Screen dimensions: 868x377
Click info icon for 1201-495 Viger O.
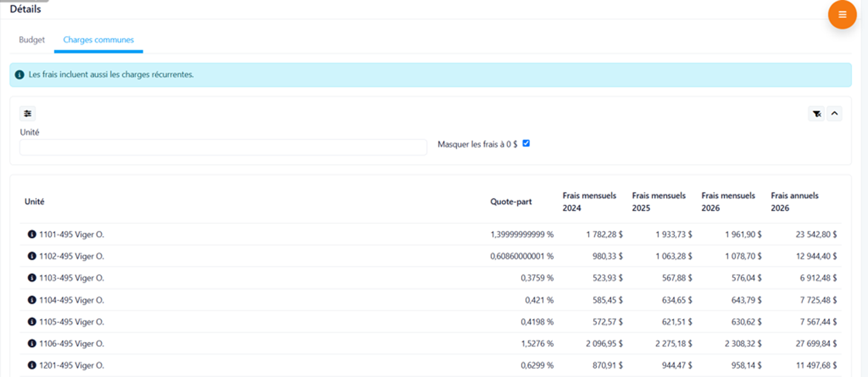[32, 365]
